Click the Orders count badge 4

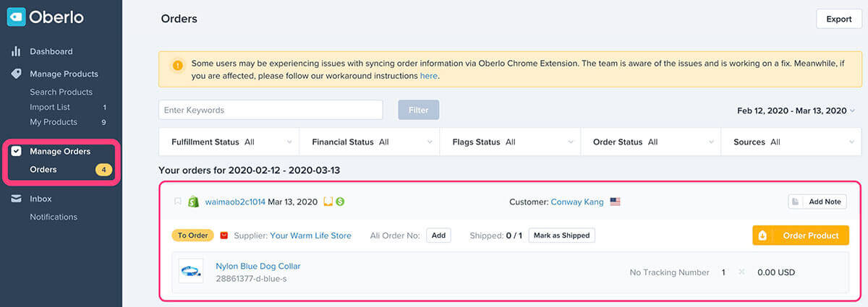click(x=104, y=170)
